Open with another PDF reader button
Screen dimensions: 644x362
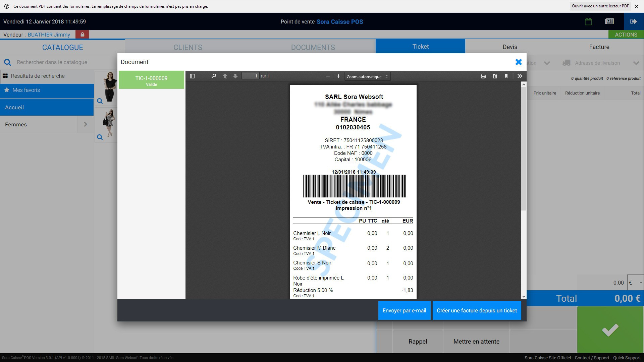tap(600, 6)
